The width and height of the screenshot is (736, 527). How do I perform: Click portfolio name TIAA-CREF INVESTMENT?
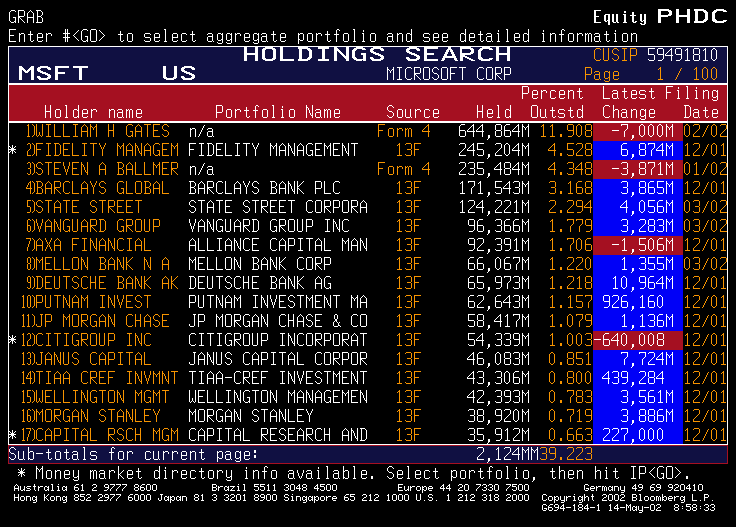(x=277, y=378)
